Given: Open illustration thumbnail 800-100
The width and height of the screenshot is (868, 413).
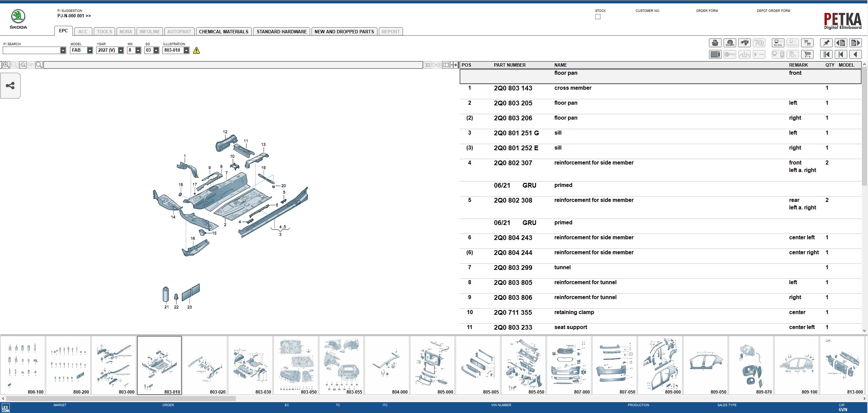Looking at the screenshot, I should click(x=23, y=365).
